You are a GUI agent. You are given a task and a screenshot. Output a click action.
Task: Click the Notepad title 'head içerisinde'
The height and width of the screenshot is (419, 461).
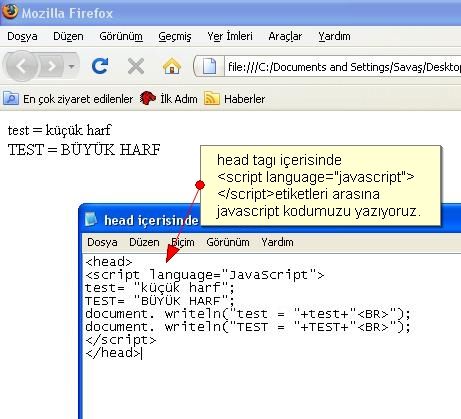pos(151,220)
